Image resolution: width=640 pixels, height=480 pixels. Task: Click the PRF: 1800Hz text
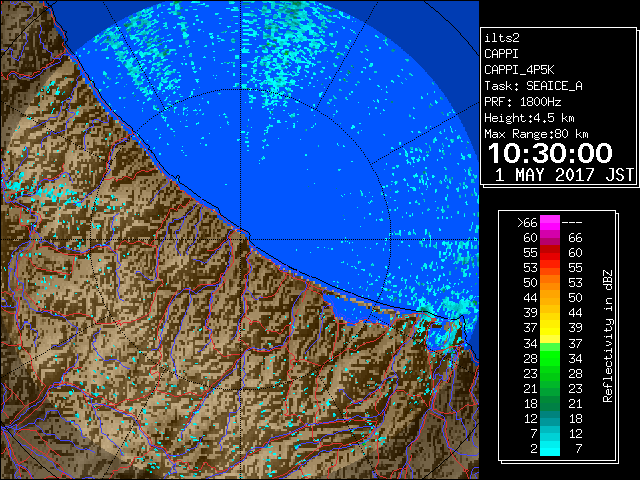pyautogui.click(x=522, y=102)
